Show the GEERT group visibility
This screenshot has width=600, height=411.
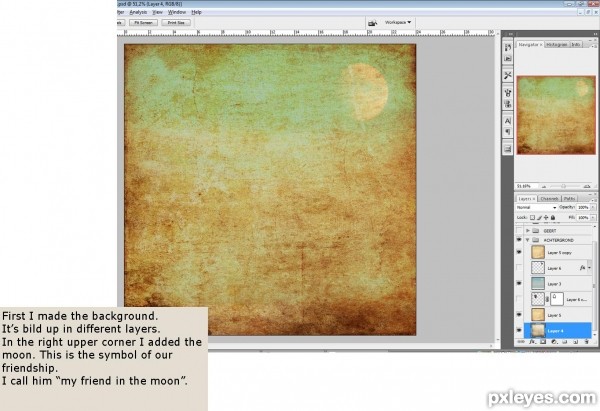(519, 231)
